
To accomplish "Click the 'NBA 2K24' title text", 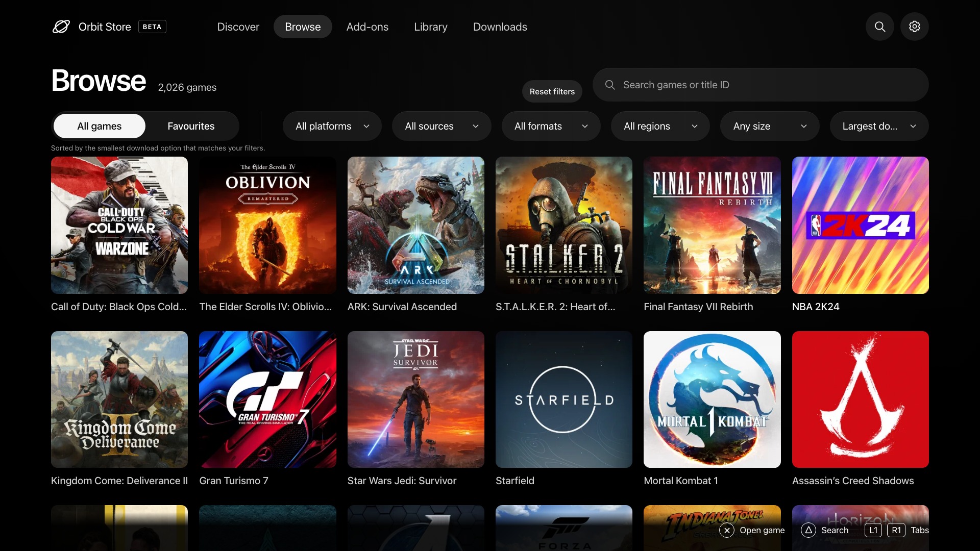I will point(816,307).
